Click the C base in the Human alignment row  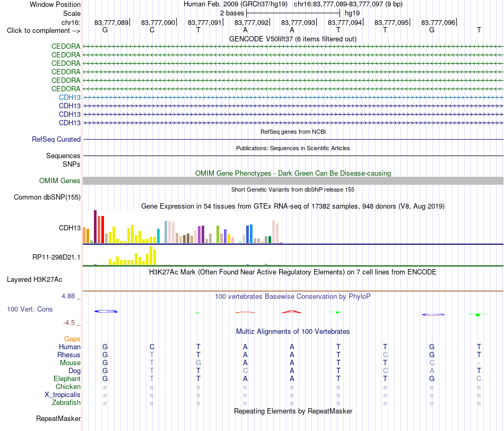click(152, 347)
